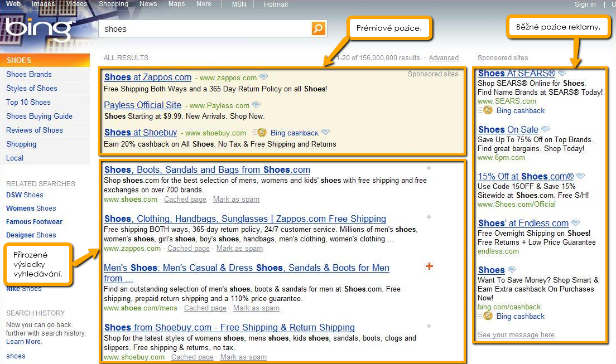Open the News tab in top navigation
This screenshot has width=616, height=364.
point(148,4)
